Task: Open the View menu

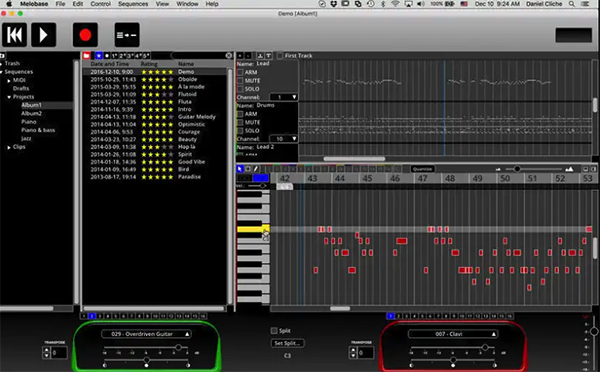Action: coord(162,4)
